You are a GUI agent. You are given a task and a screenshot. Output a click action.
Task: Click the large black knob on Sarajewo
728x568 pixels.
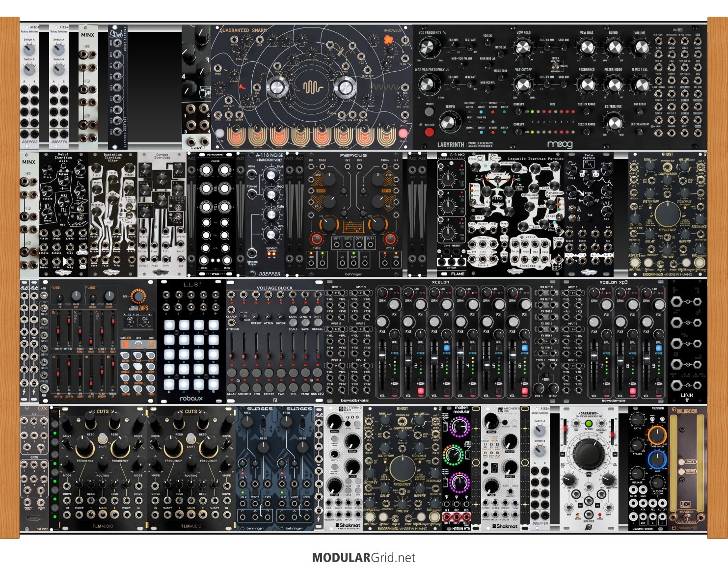pyautogui.click(x=588, y=453)
